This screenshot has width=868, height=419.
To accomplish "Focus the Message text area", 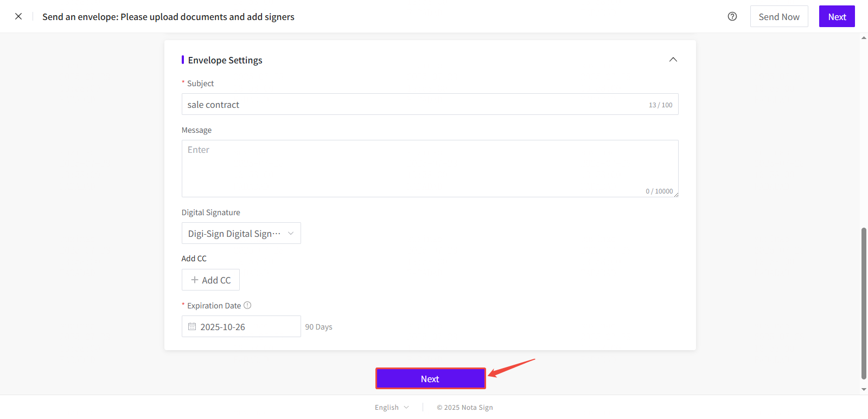I will pyautogui.click(x=429, y=168).
